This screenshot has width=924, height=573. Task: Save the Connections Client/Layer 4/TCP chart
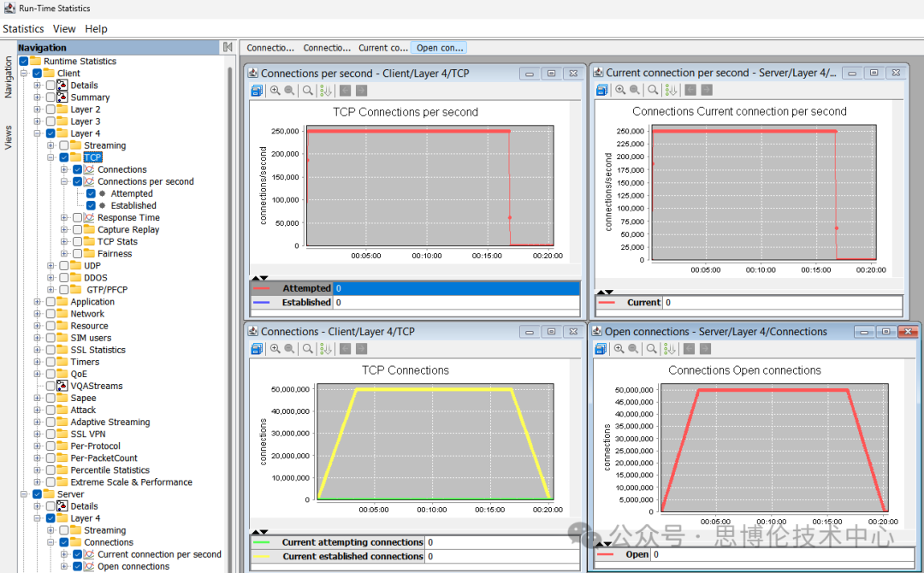click(257, 349)
